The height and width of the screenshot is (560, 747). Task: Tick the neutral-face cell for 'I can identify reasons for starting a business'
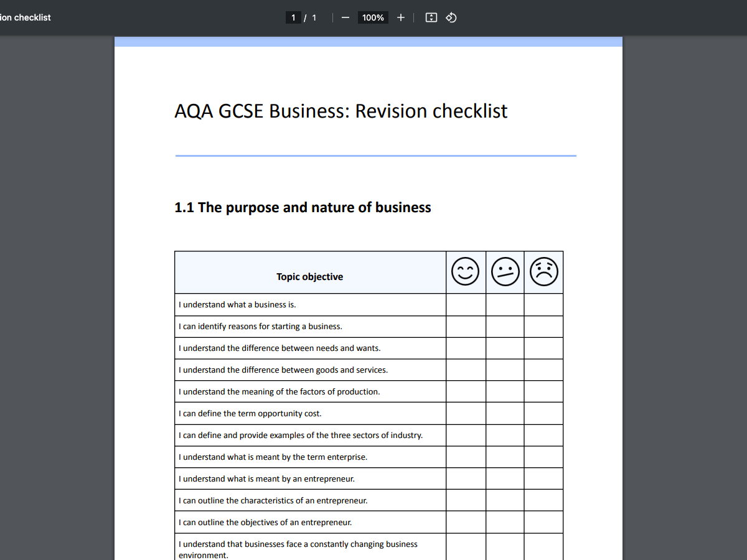505,326
